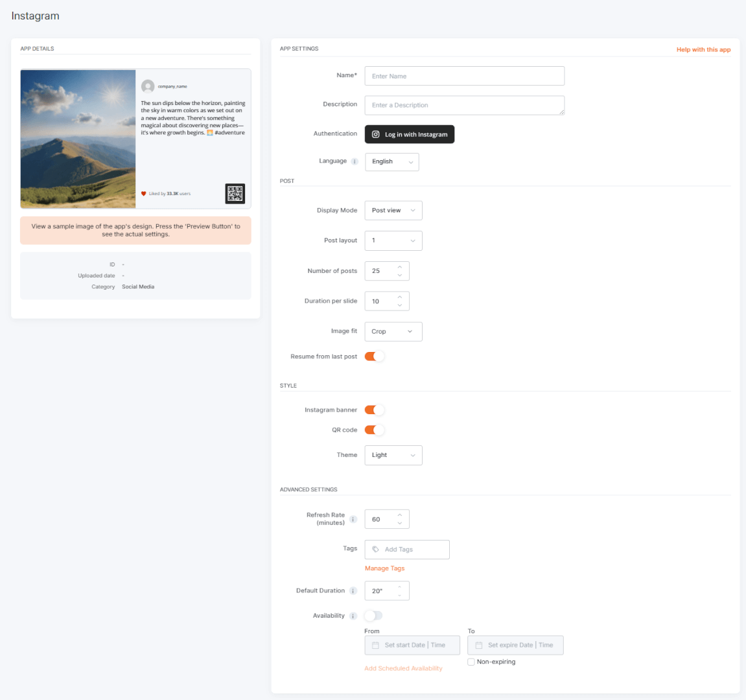This screenshot has height=700, width=746.
Task: Click the info icon beside Availability
Action: (353, 616)
